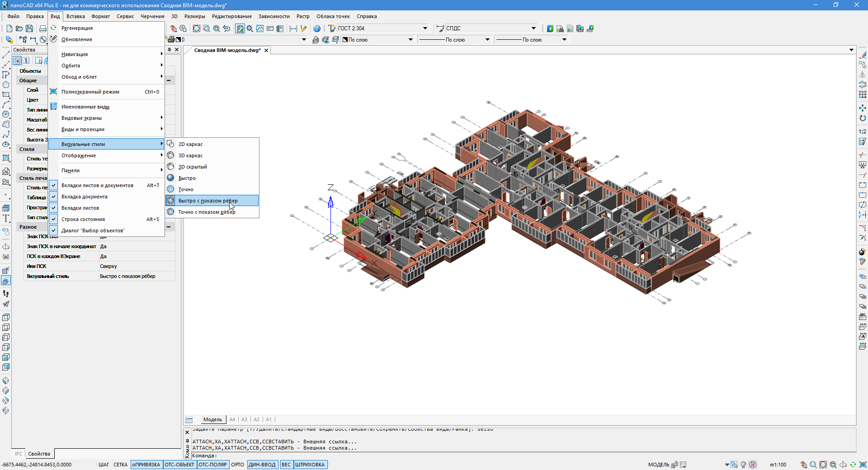Select the Move tool on the right toolbar
Image resolution: width=868 pixels, height=470 pixels.
(x=863, y=108)
